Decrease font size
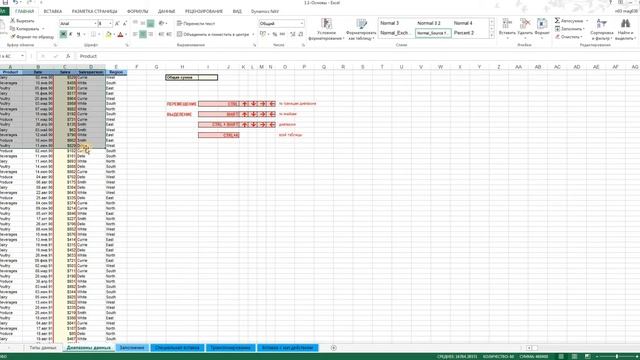Image resolution: width=640 pixels, height=360 pixels. click(125, 24)
